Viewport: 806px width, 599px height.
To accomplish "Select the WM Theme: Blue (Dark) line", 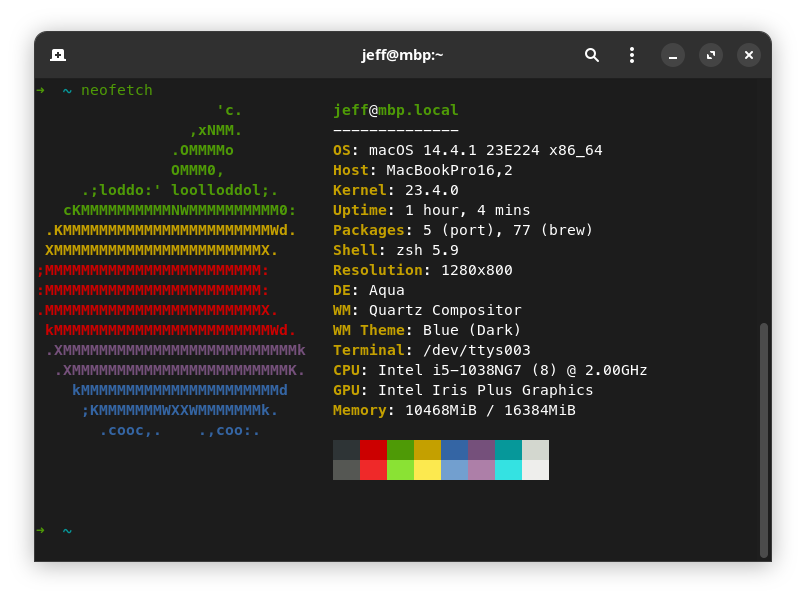I will pyautogui.click(x=427, y=330).
